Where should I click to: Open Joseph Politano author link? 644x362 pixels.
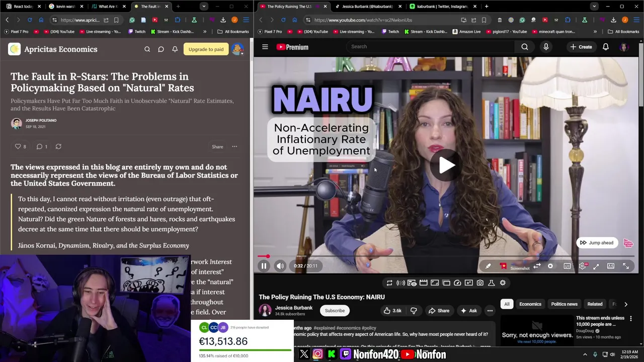[41, 121]
